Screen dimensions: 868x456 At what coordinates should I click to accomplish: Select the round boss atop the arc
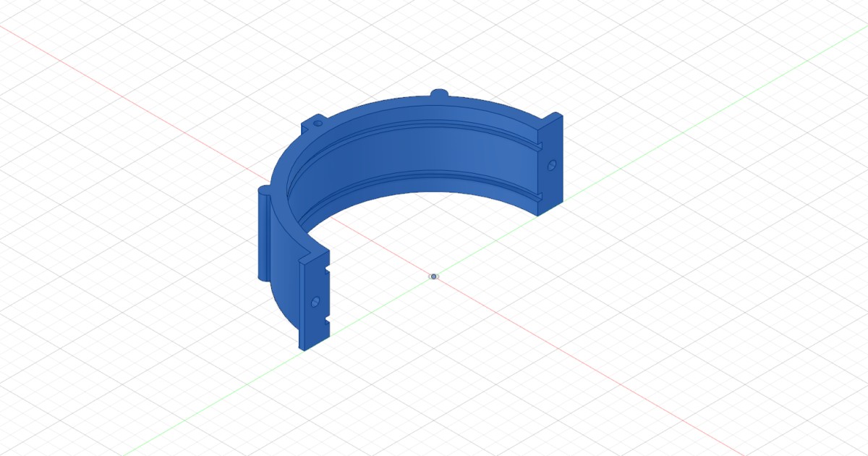coord(439,93)
